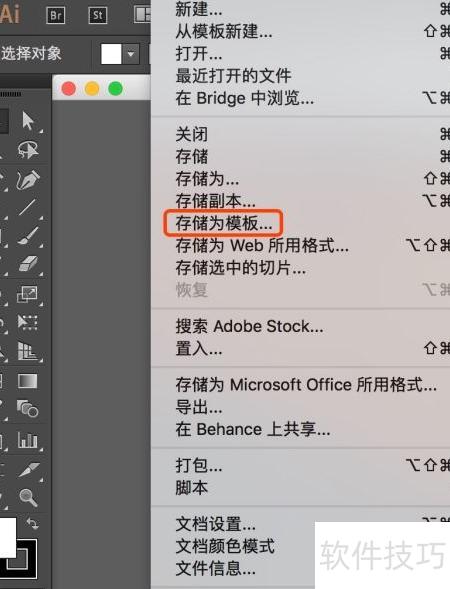
Task: Select the Gradient tool
Action: click(27, 381)
